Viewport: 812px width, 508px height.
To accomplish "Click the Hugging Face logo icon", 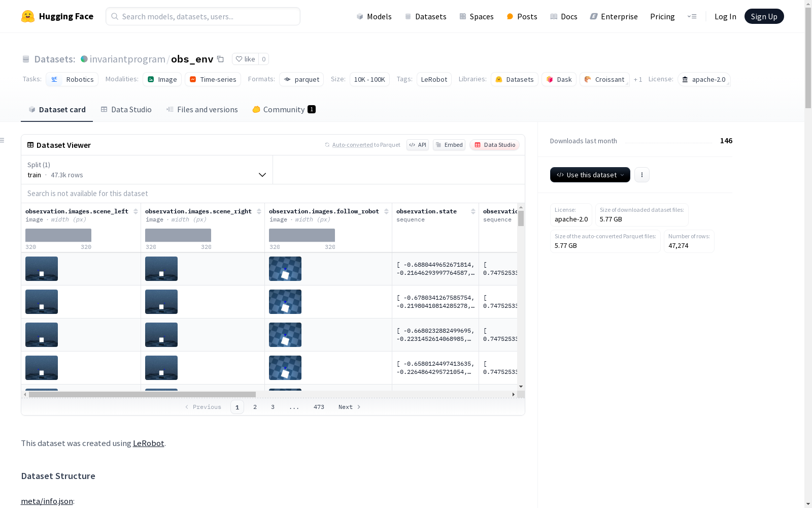I will tap(28, 16).
